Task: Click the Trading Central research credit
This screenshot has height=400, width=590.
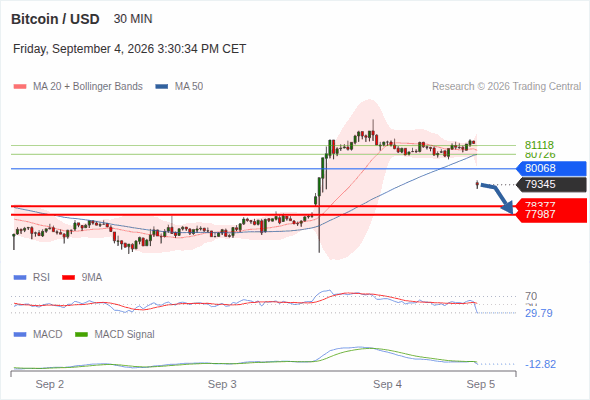Action: (x=506, y=87)
